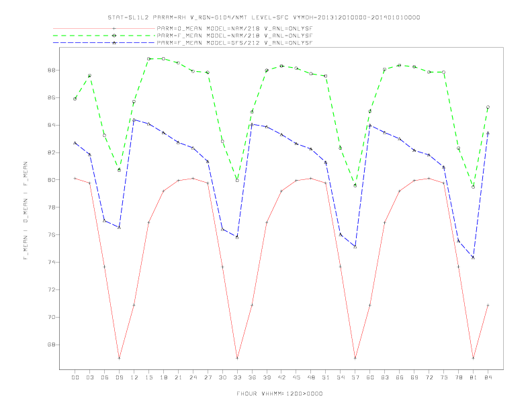The width and height of the screenshot is (532, 411).
Task: Click the x-axis tick label 72
Action: point(429,377)
